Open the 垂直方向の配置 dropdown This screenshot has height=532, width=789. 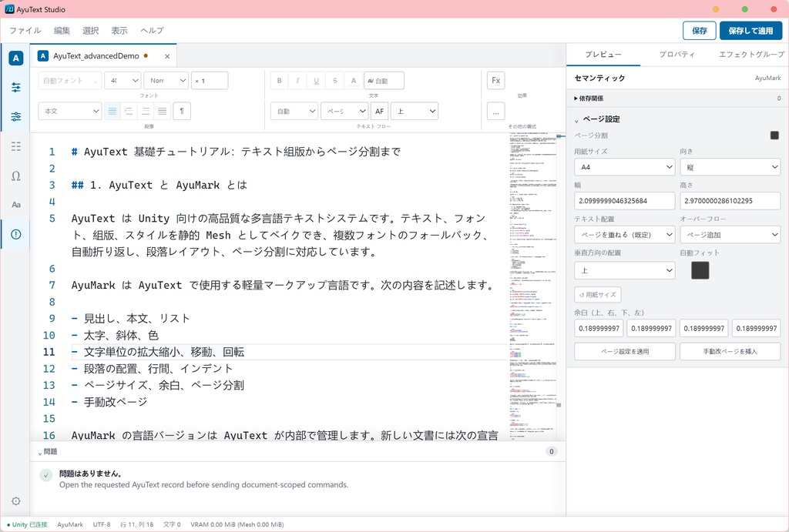tap(624, 270)
